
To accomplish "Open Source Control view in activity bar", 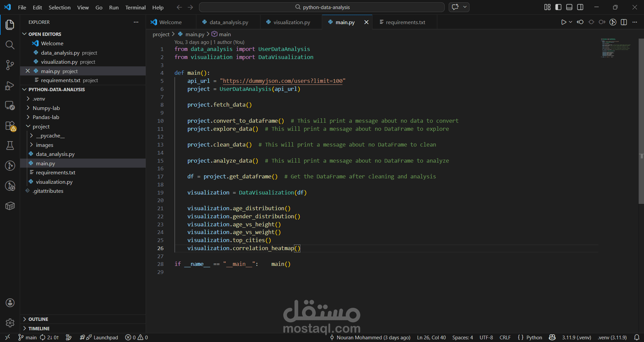I will click(x=10, y=65).
